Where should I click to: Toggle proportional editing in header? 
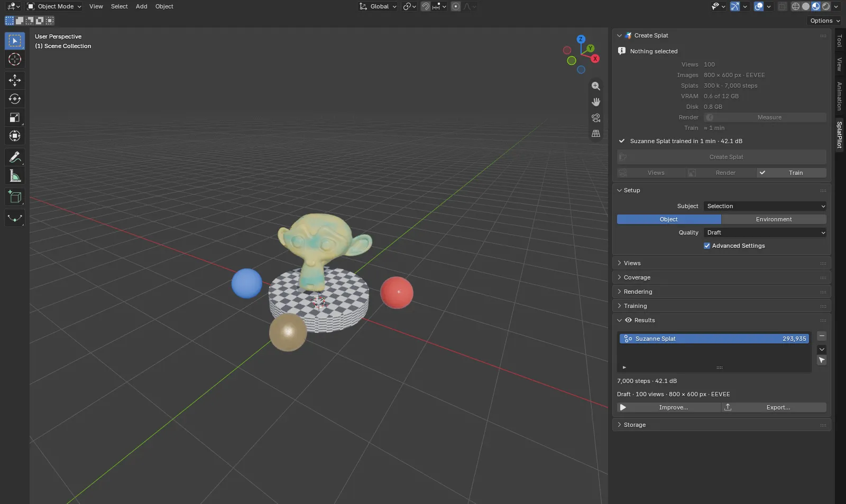click(456, 6)
